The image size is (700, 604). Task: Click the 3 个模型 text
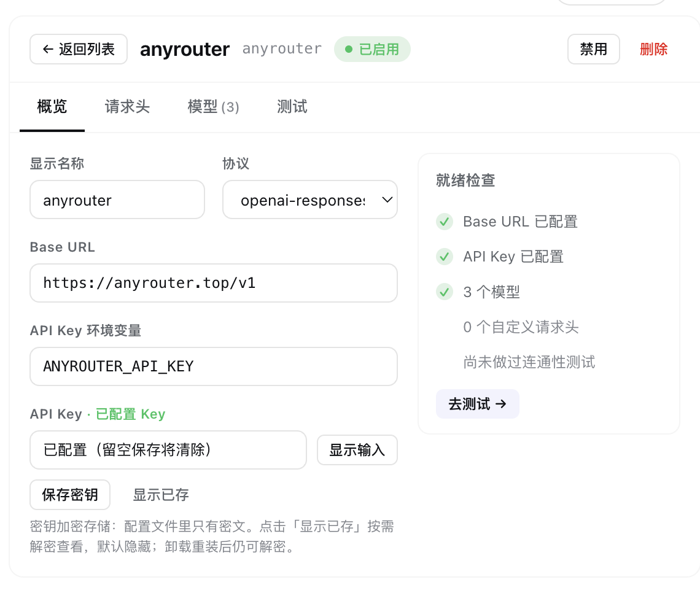tap(491, 292)
